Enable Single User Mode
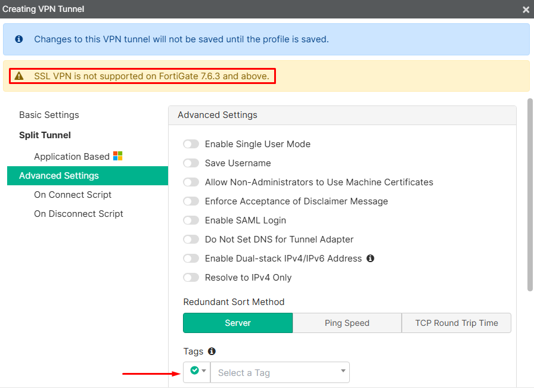This screenshot has width=534, height=392. click(x=191, y=144)
